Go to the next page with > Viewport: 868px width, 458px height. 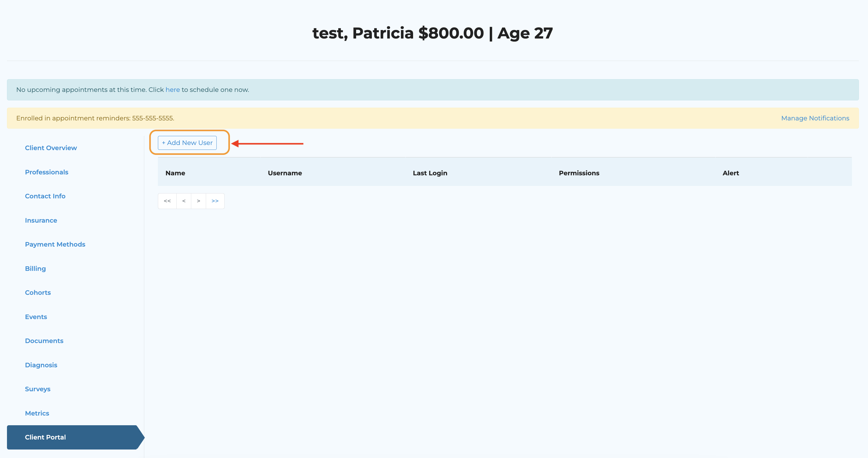pyautogui.click(x=199, y=201)
